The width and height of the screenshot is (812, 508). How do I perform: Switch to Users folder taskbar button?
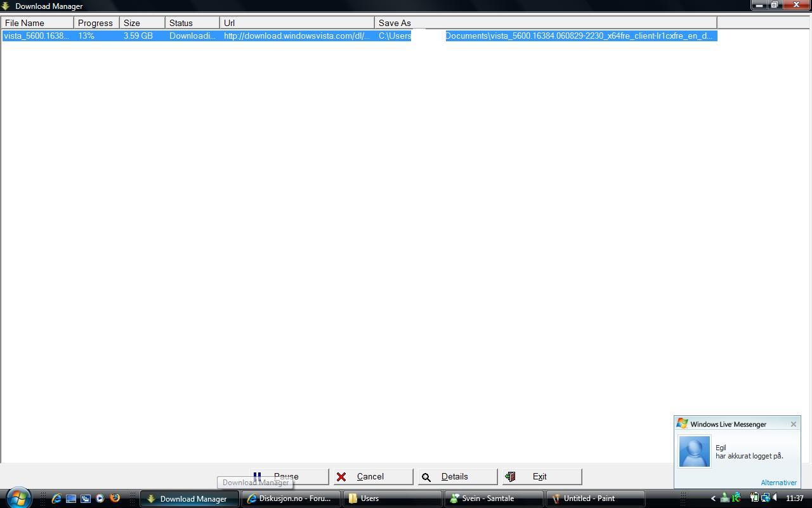392,498
